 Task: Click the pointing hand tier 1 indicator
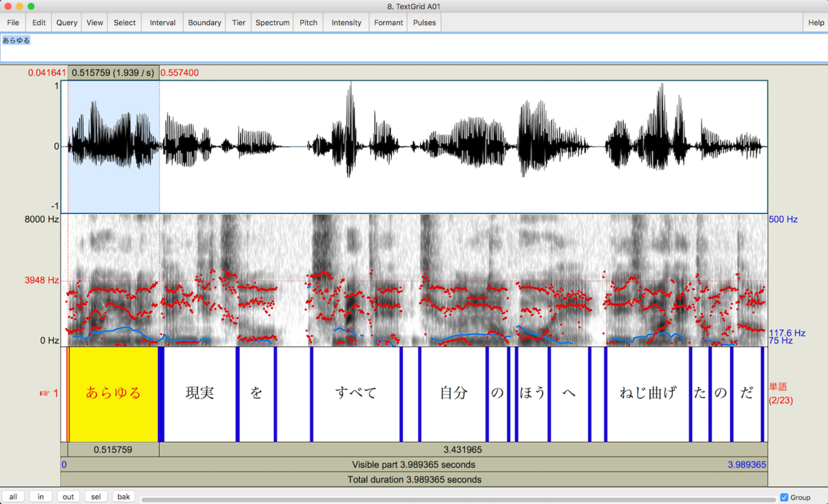click(48, 394)
